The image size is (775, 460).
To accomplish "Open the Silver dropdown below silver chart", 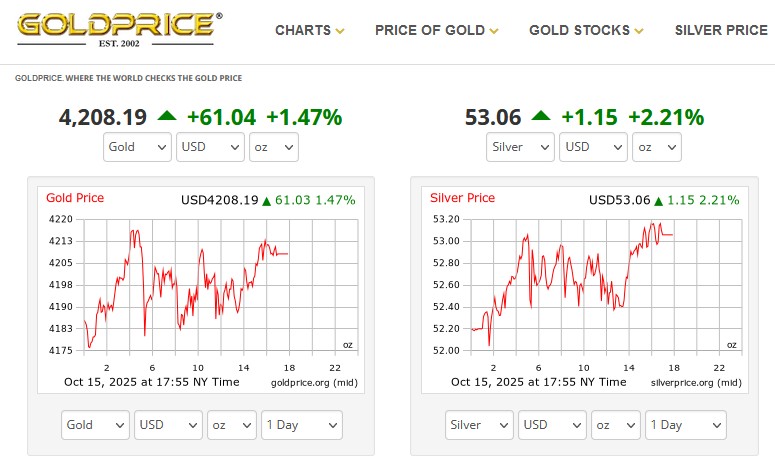I will 479,425.
